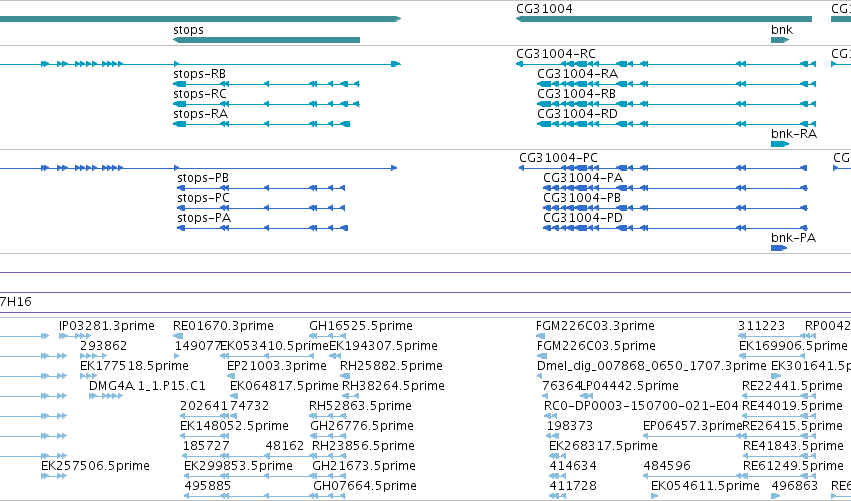Click the bnk gene label
This screenshot has width=851, height=501.
coord(782,30)
